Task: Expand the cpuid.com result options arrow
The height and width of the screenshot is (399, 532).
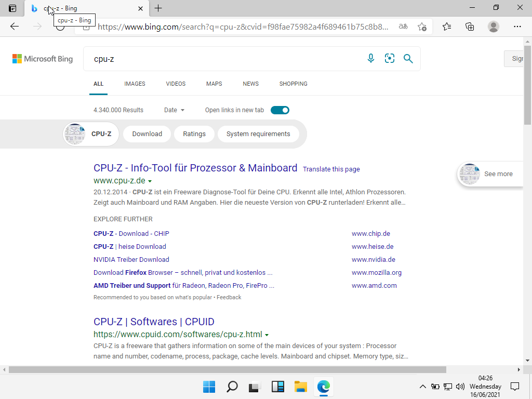Action: (267, 335)
